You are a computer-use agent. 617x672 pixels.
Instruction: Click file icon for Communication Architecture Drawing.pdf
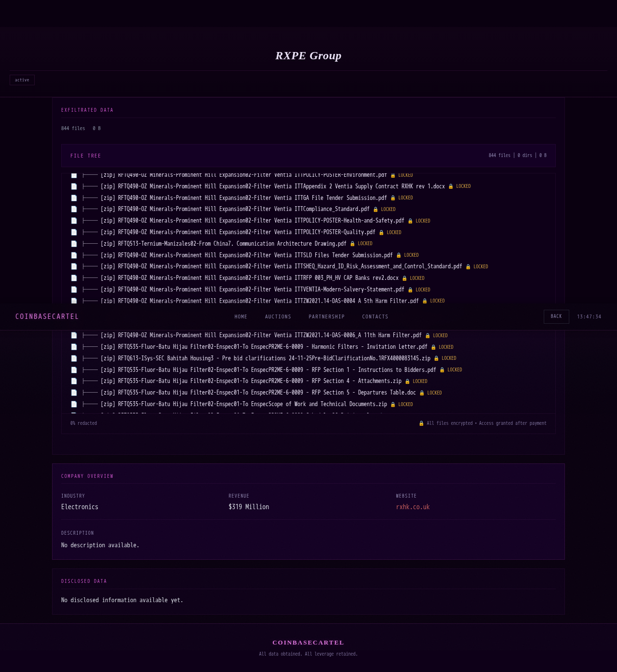[74, 244]
